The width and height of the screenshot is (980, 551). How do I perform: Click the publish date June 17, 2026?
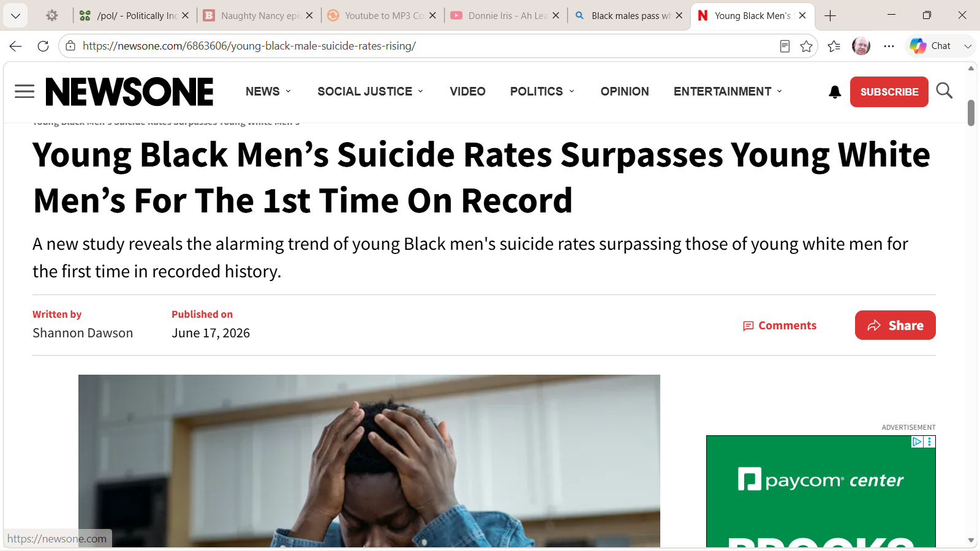pos(211,333)
